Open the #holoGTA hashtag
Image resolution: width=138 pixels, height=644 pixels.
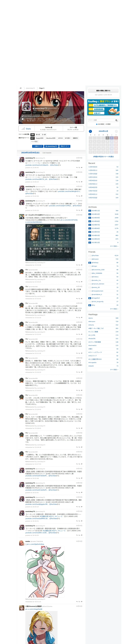point(92,339)
